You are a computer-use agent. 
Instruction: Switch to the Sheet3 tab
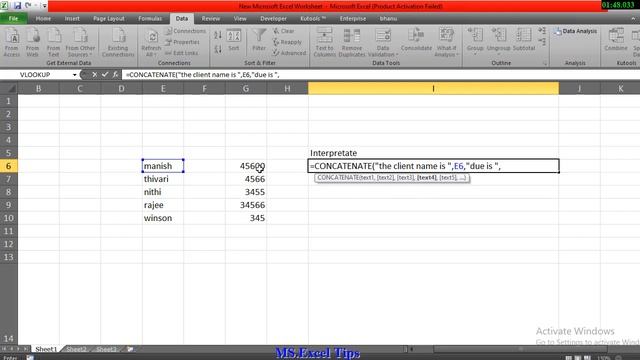tap(107, 349)
